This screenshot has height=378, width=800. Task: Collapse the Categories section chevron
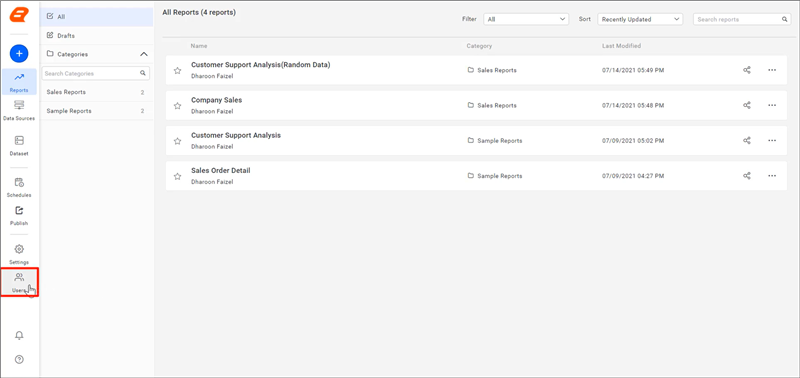coord(144,54)
